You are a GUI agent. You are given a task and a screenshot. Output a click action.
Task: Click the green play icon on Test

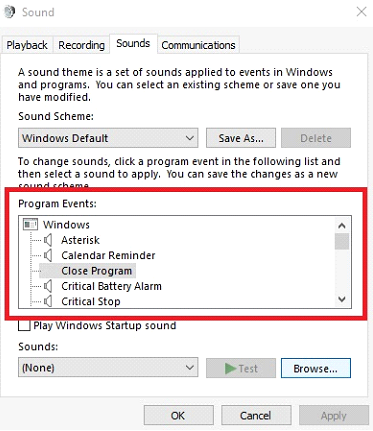coord(230,368)
